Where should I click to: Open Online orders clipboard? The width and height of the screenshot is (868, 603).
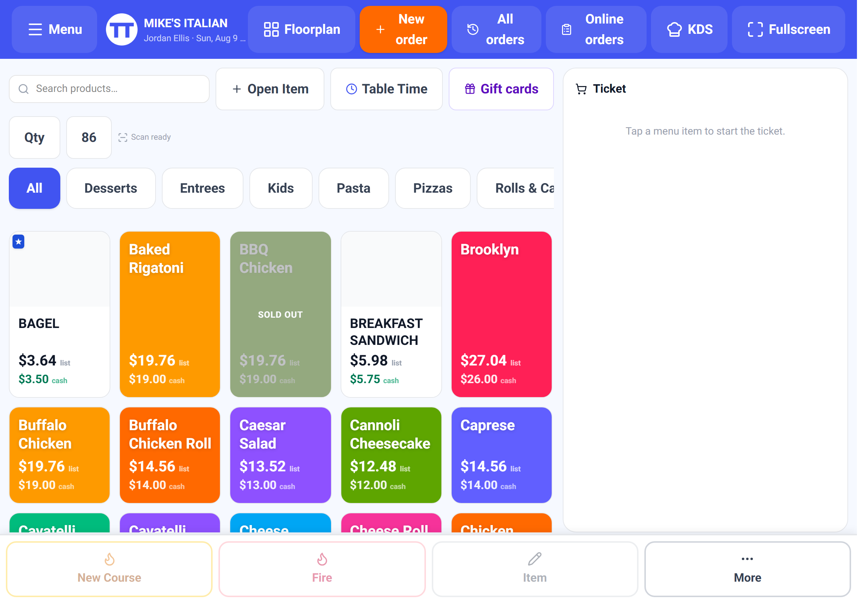pos(596,29)
